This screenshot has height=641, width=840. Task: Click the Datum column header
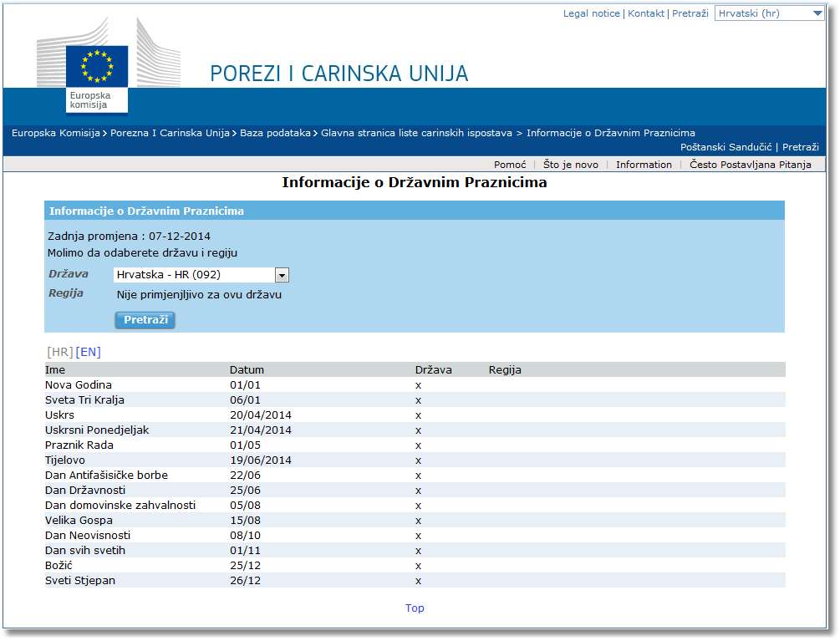pyautogui.click(x=247, y=369)
